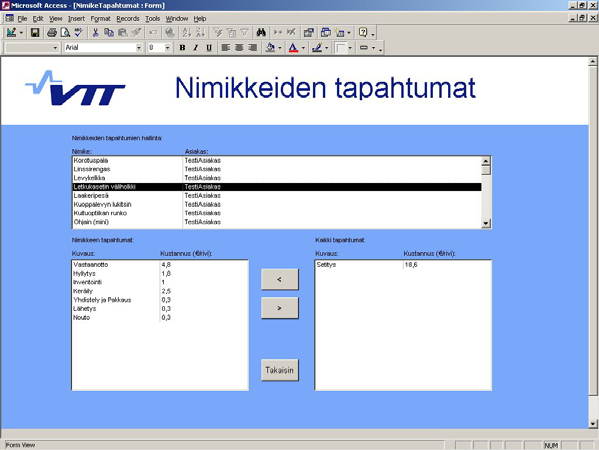The height and width of the screenshot is (450, 599).
Task: Open the Tools menu
Action: [x=152, y=18]
